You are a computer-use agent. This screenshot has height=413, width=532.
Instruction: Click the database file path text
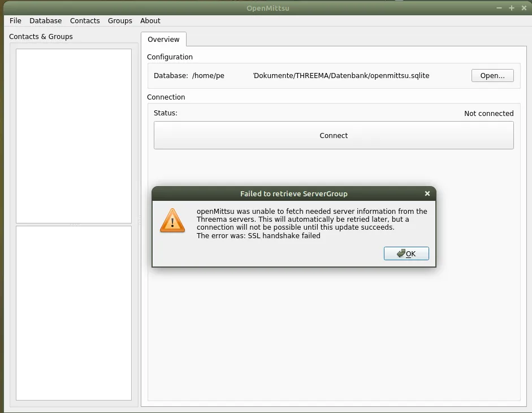(x=311, y=76)
